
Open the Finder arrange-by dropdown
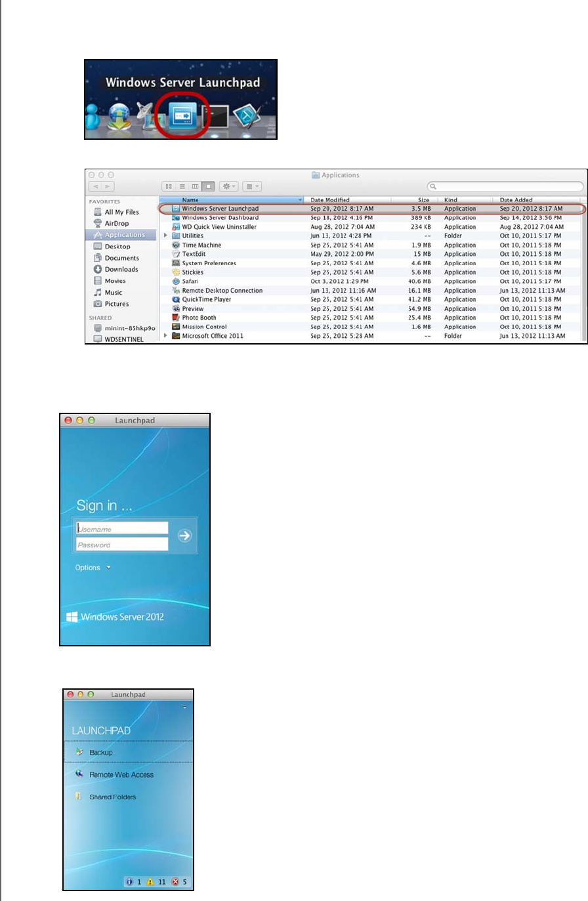click(253, 187)
